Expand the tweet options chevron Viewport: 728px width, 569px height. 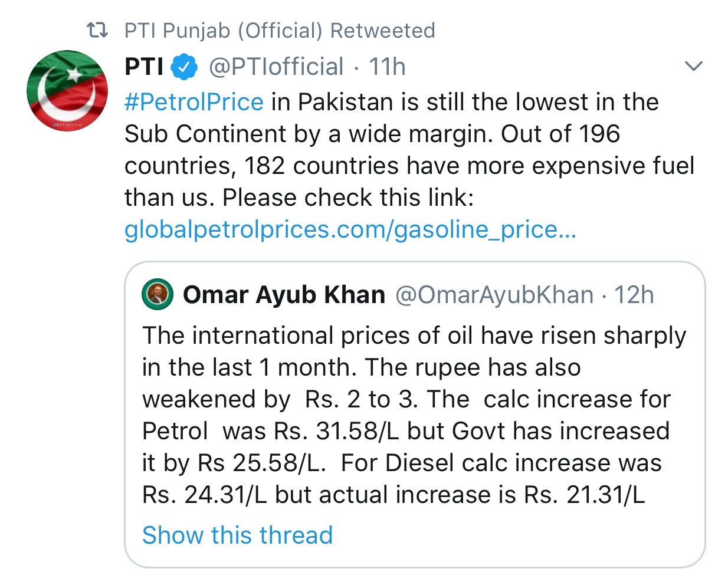click(x=694, y=65)
